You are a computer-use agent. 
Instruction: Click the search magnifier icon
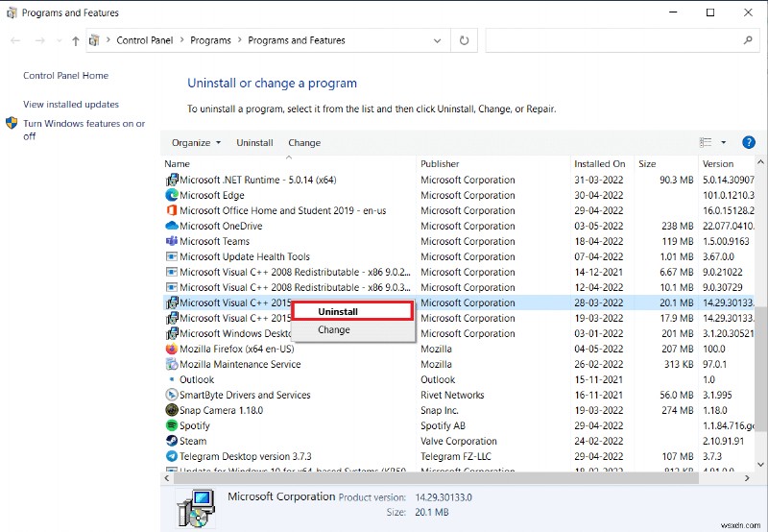pyautogui.click(x=748, y=40)
